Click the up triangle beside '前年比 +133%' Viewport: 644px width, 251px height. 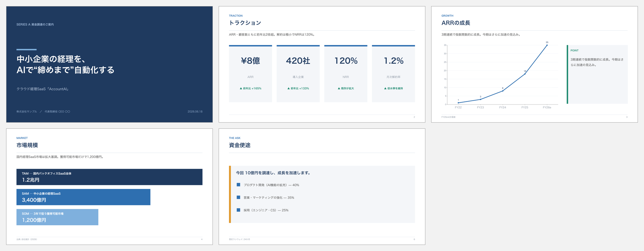tap(289, 88)
